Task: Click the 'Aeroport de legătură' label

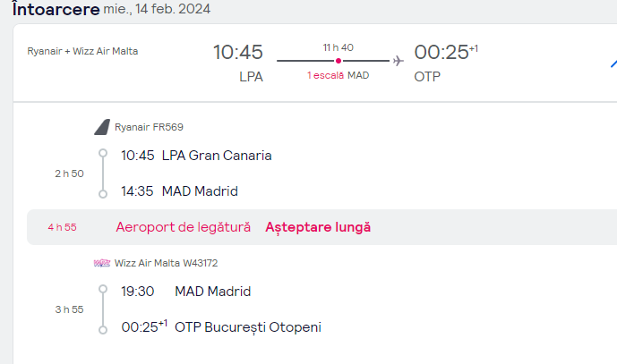Action: pyautogui.click(x=184, y=227)
